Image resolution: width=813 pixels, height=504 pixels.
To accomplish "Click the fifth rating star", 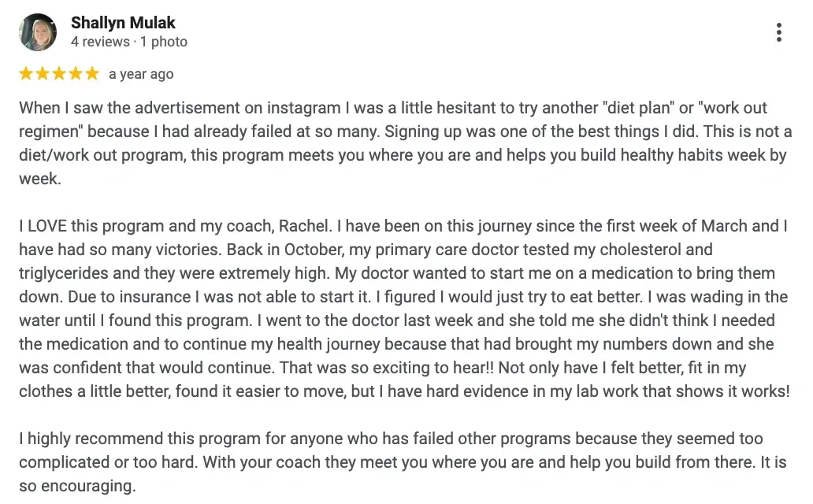I will [92, 74].
